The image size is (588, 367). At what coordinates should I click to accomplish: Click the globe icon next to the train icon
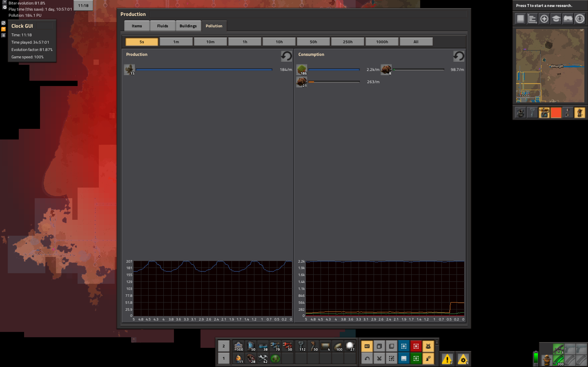(580, 19)
